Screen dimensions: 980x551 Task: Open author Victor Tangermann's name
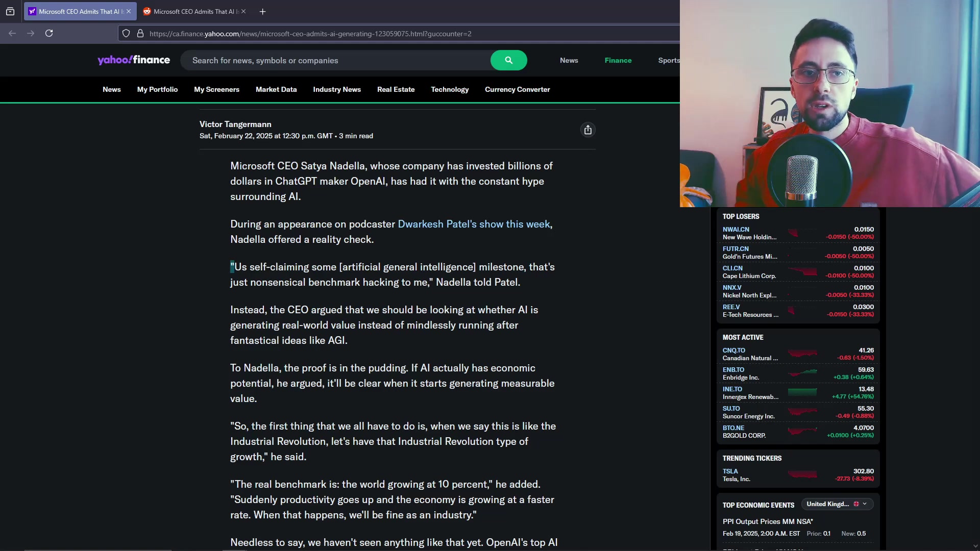point(235,124)
